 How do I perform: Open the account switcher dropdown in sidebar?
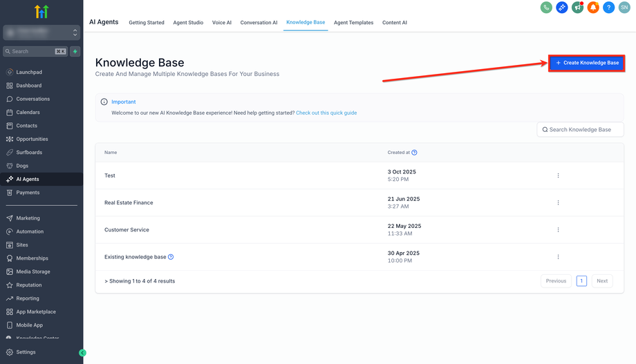point(41,32)
